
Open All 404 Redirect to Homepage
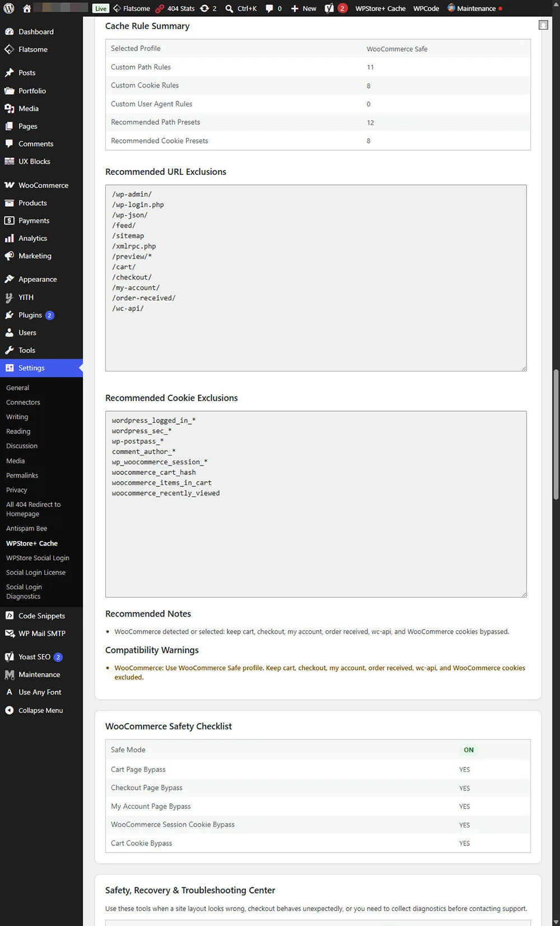click(x=33, y=509)
